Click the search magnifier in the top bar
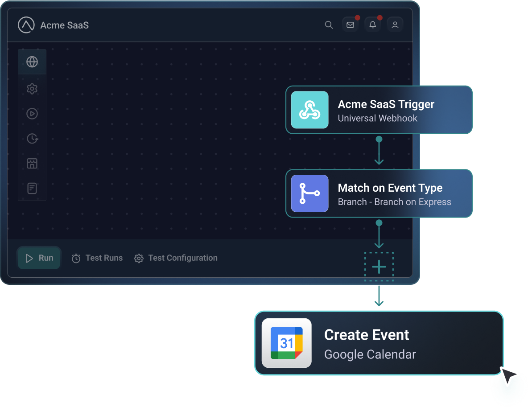Screen dimensions: 532x411 pos(329,25)
